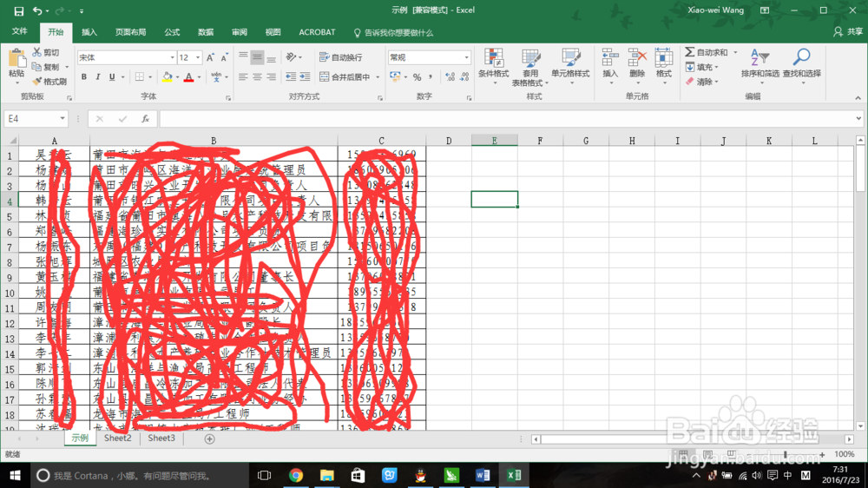
Task: Decrease font size with the smaller A icon
Action: [x=224, y=57]
